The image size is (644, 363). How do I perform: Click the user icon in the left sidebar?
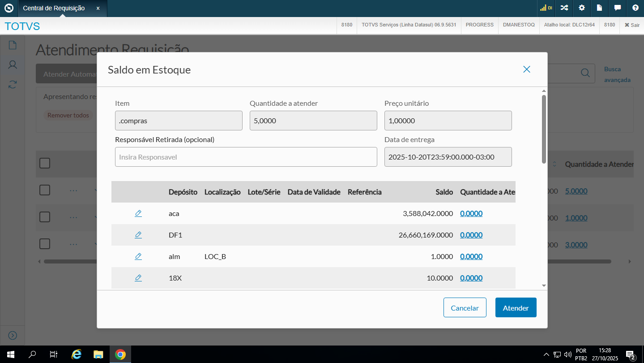tap(13, 65)
